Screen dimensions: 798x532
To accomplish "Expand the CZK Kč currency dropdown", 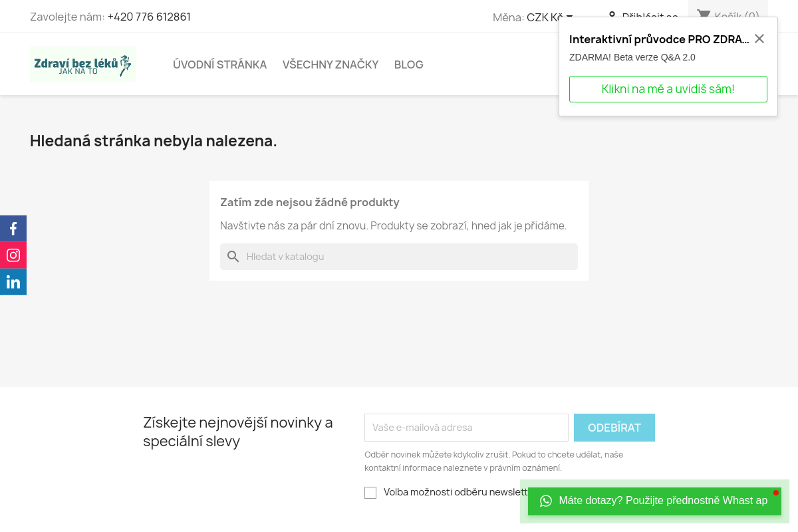I will click(x=549, y=17).
